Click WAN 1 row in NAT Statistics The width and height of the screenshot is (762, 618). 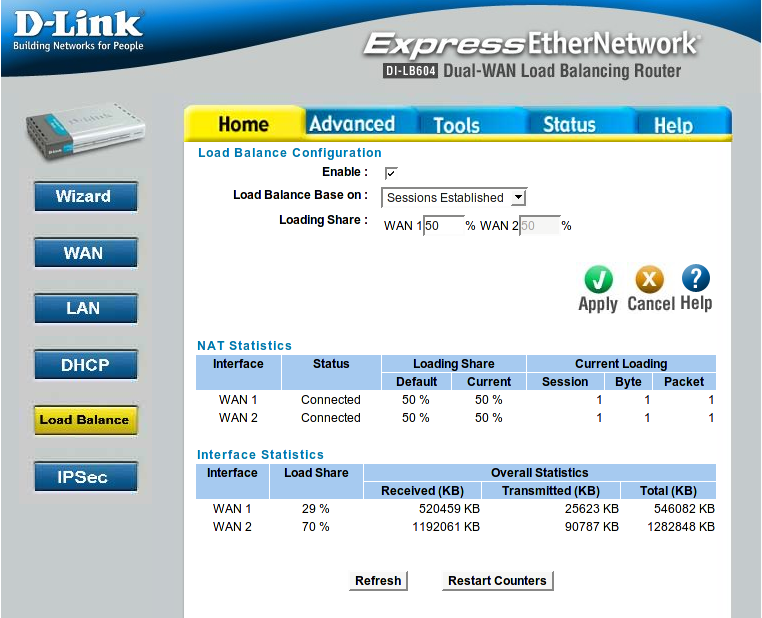(456, 400)
